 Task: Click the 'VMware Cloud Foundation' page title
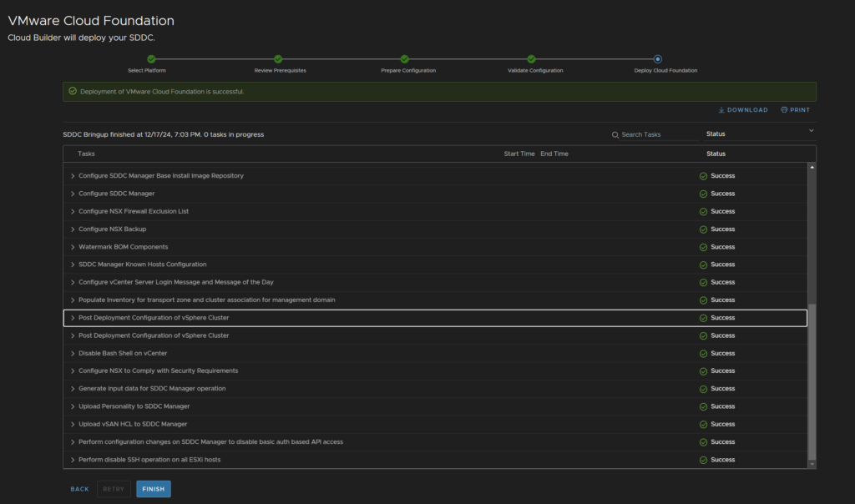(x=91, y=21)
